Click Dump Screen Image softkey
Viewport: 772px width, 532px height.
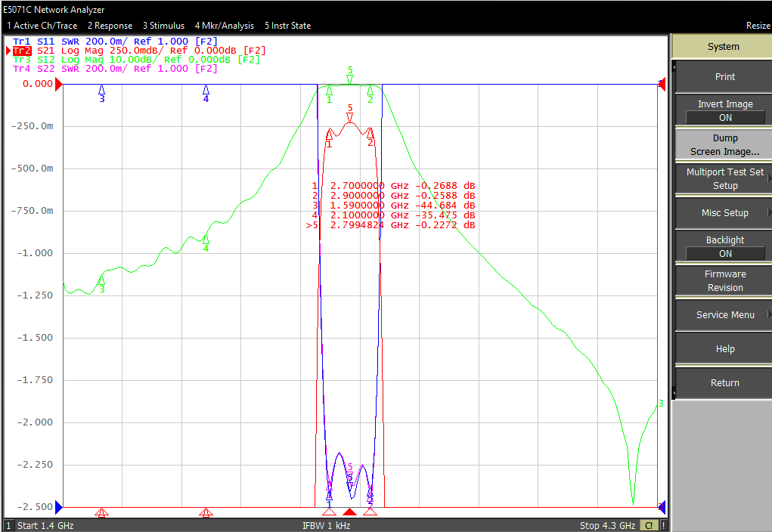pos(724,144)
